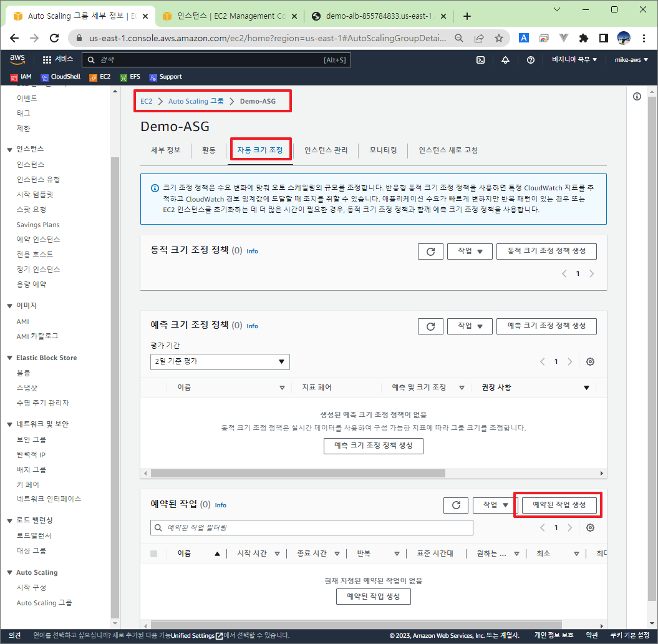Open the 평가 기간 dropdown

pyautogui.click(x=220, y=361)
